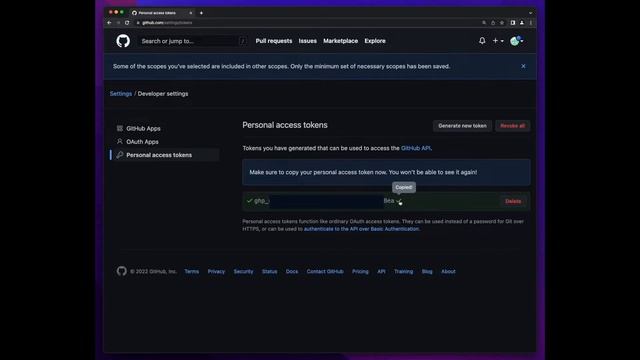Image resolution: width=640 pixels, height=360 pixels.
Task: Open the Terms footer link
Action: pos(191,271)
